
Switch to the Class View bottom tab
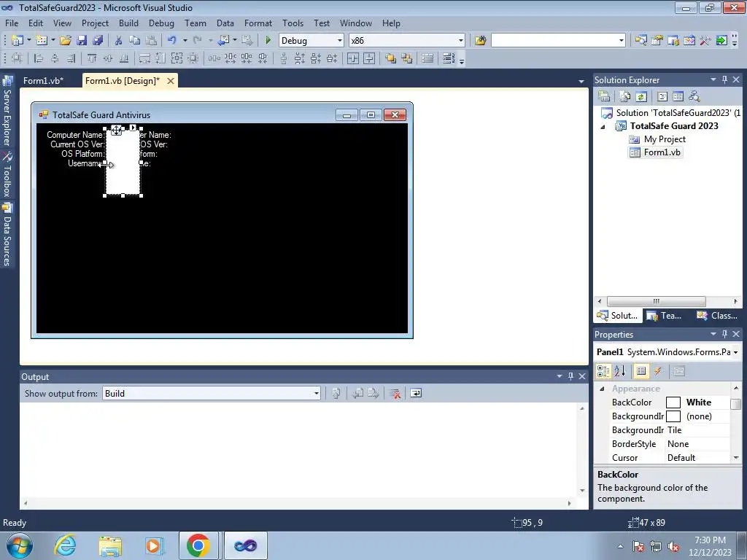[717, 316]
